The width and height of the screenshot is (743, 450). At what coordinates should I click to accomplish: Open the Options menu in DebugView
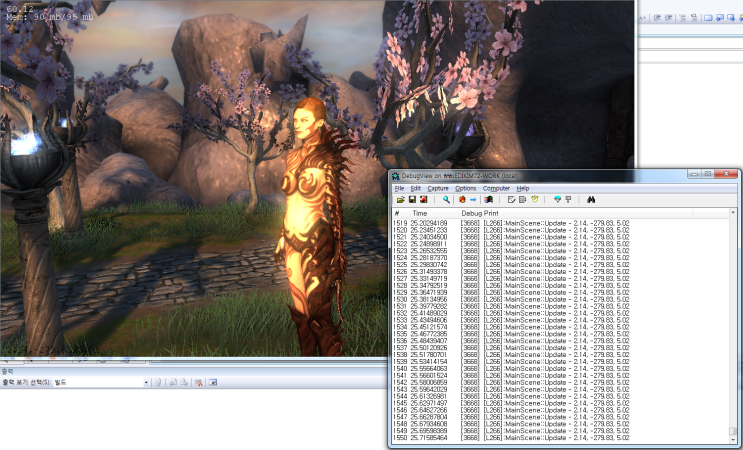(x=465, y=189)
